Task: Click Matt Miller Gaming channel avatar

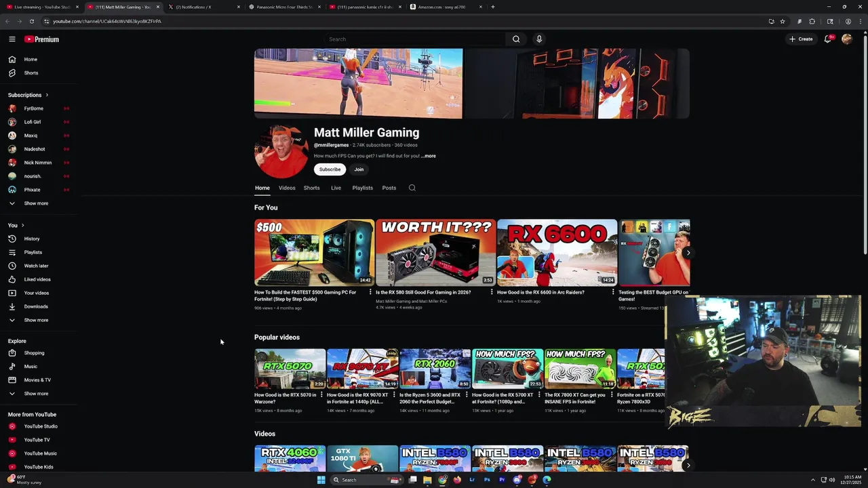Action: [281, 151]
